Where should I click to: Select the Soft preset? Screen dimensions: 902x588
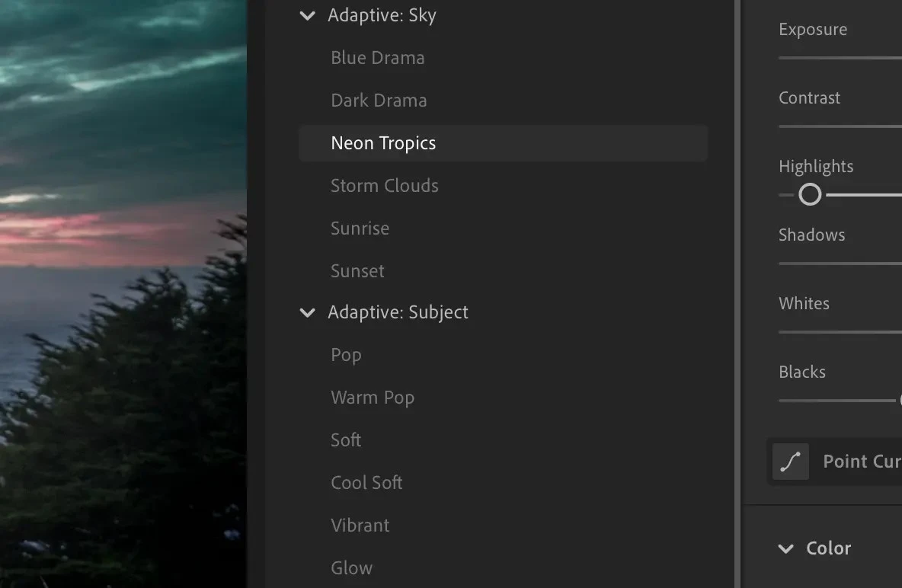pos(346,439)
